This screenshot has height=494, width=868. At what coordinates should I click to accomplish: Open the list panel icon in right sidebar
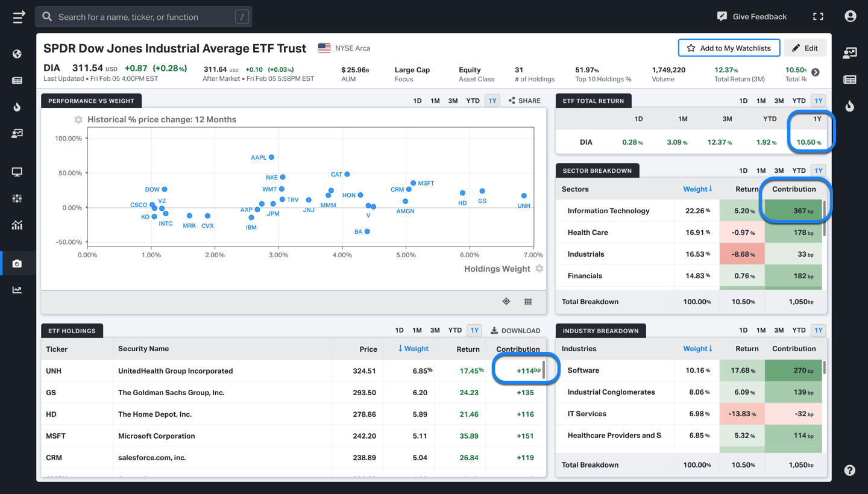[x=850, y=80]
